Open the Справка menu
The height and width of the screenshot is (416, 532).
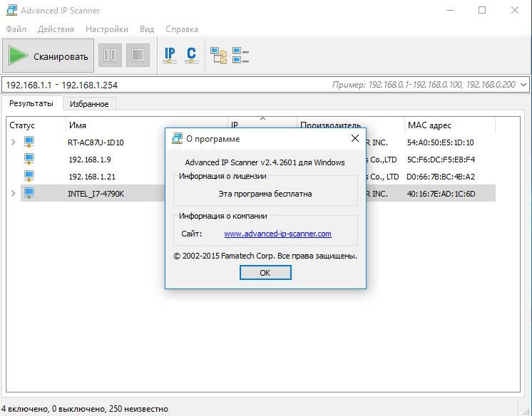pos(182,29)
